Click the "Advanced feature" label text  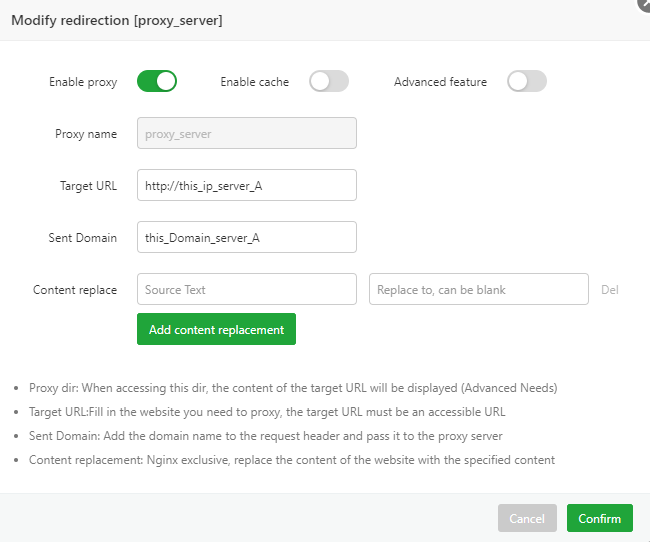440,82
